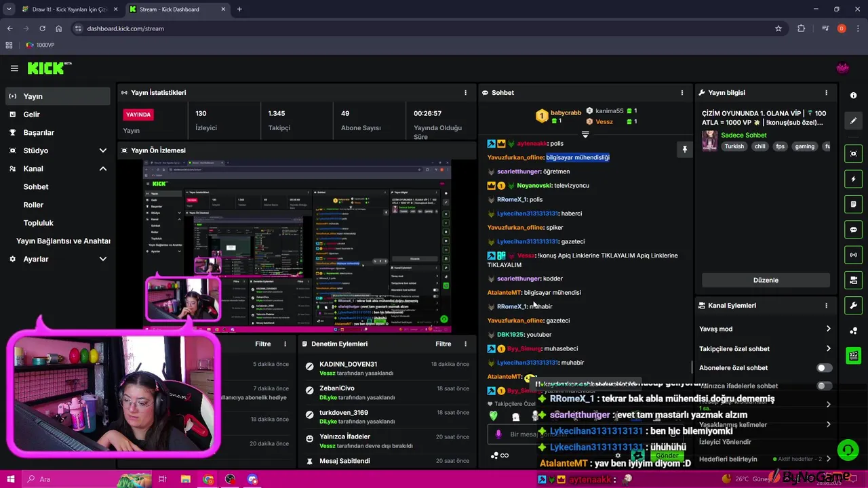This screenshot has width=868, height=488.
Task: Open the 1000VP bookmark
Action: tap(39, 45)
